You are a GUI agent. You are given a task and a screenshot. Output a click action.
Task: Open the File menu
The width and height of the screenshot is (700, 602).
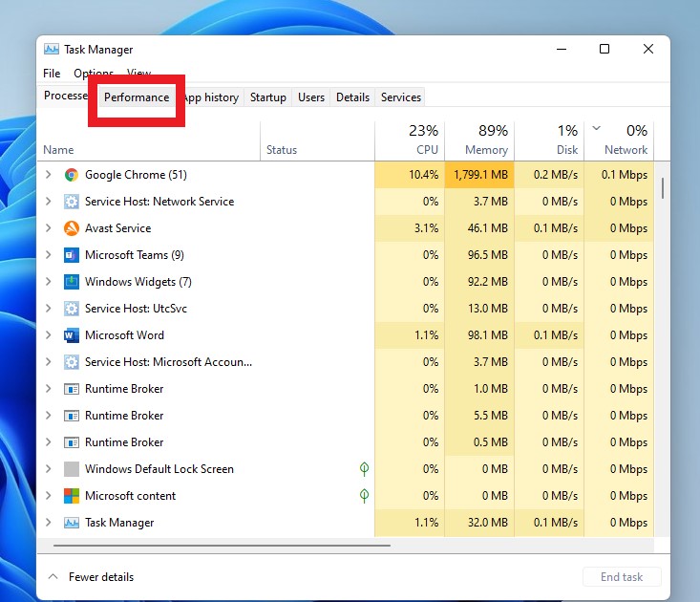coord(52,74)
